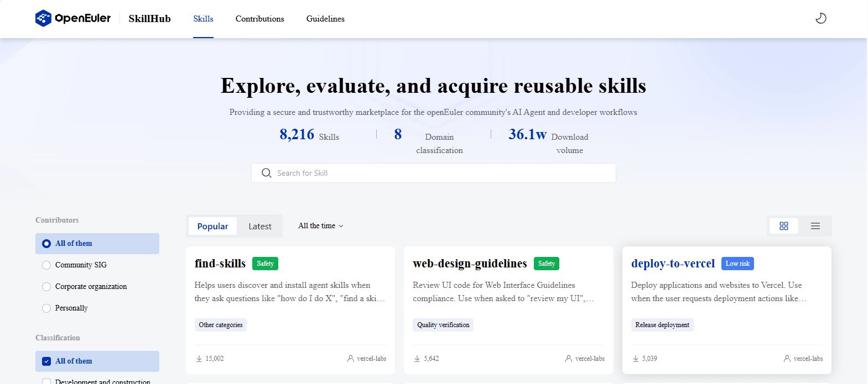
Task: Click the 15,002 download count
Action: pos(215,359)
